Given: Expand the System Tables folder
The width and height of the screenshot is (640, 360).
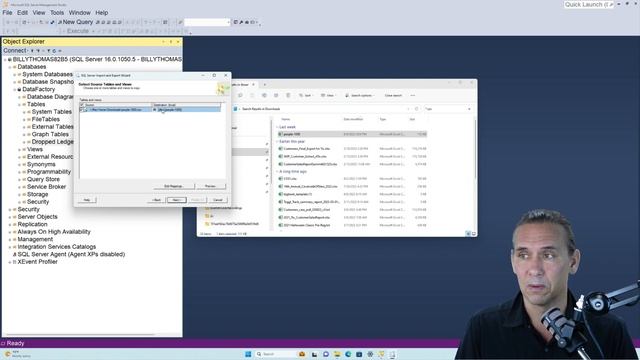Looking at the screenshot, I should (x=24, y=112).
